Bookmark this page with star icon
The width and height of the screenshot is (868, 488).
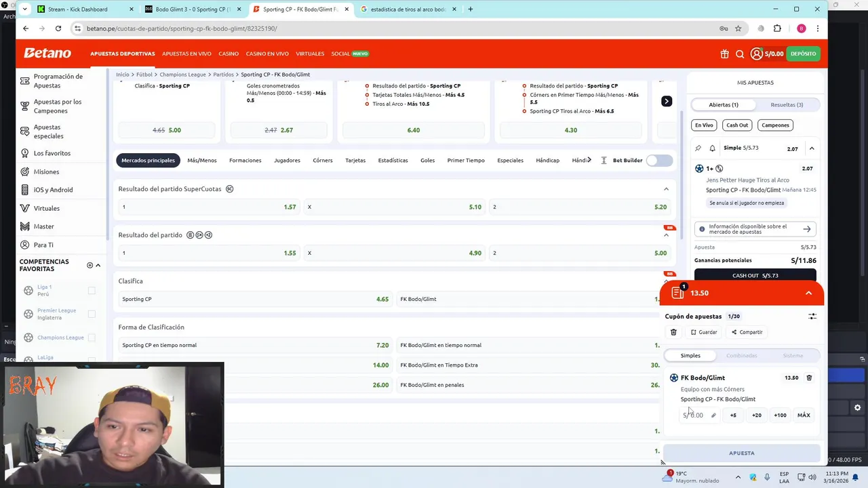pos(738,28)
